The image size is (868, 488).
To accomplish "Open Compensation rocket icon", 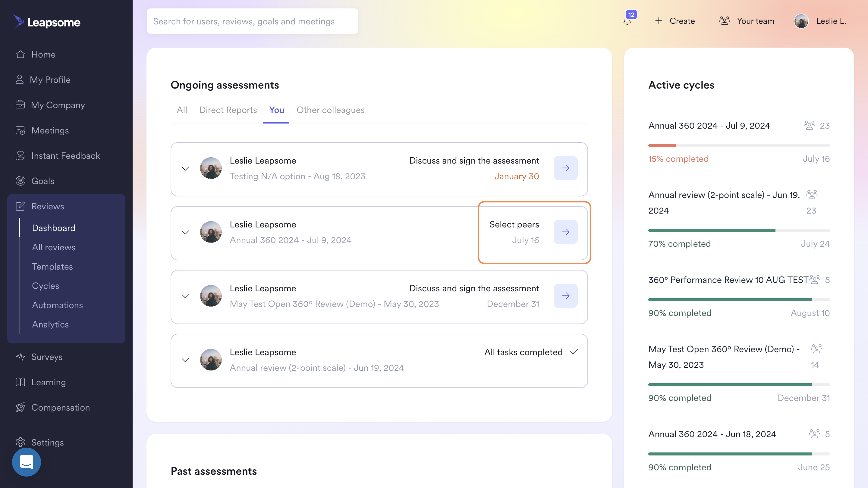I will tap(20, 407).
